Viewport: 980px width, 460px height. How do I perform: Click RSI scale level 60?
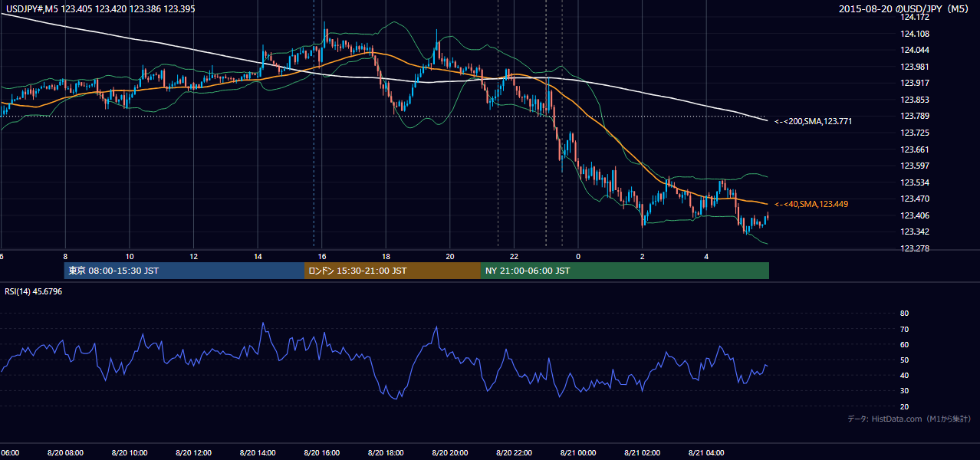pos(904,344)
